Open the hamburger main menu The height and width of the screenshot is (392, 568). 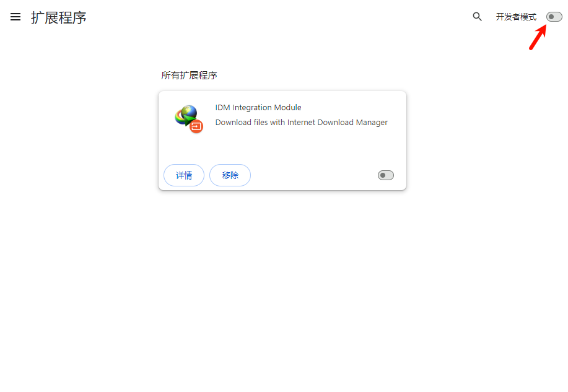(15, 17)
